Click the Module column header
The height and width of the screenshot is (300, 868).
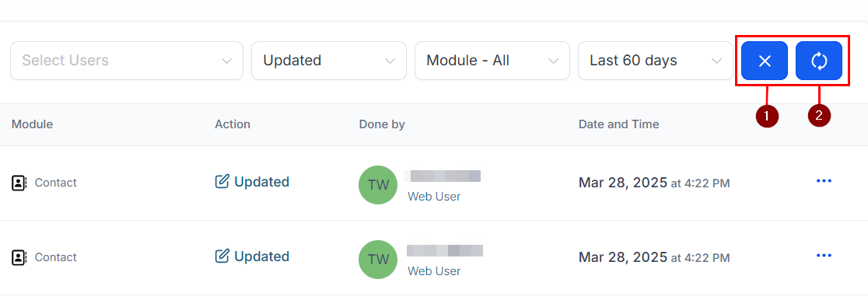pos(32,124)
